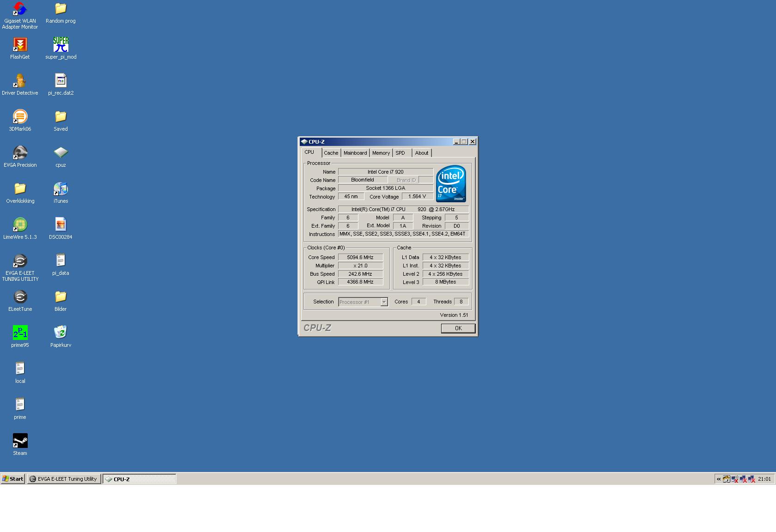The height and width of the screenshot is (532, 776).
Task: Click the Multiplier value x 21.0
Action: 360,266
